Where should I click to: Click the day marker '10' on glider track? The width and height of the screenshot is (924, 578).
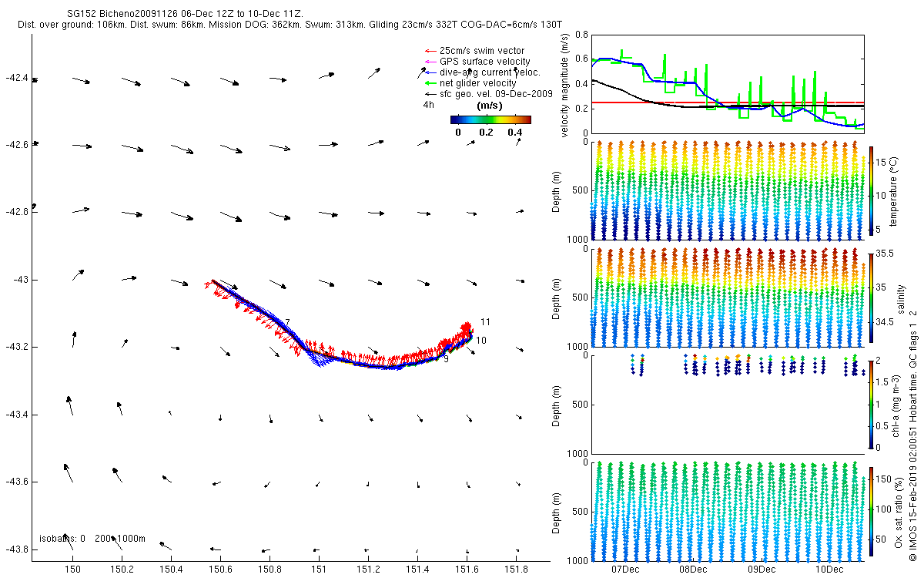(x=481, y=340)
